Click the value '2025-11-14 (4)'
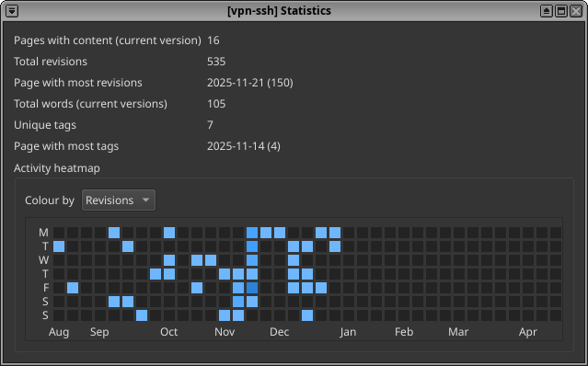This screenshot has width=588, height=366. (x=244, y=146)
